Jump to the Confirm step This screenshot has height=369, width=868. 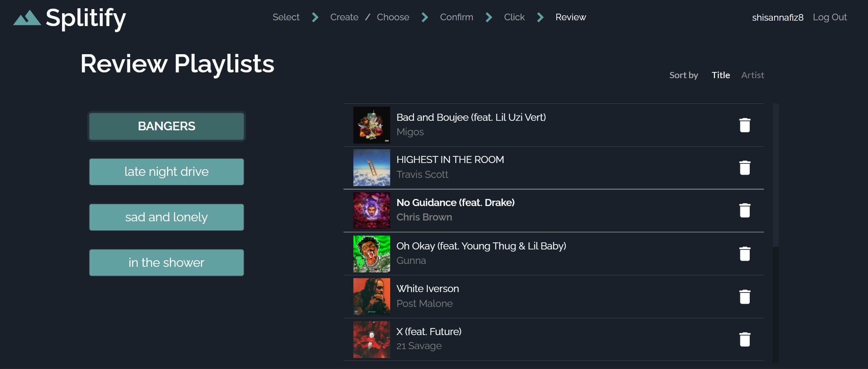(x=456, y=17)
